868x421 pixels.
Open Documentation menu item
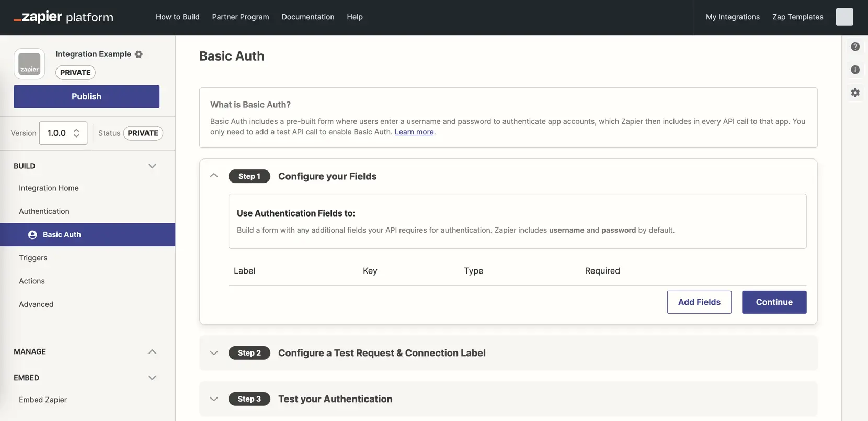(x=308, y=17)
